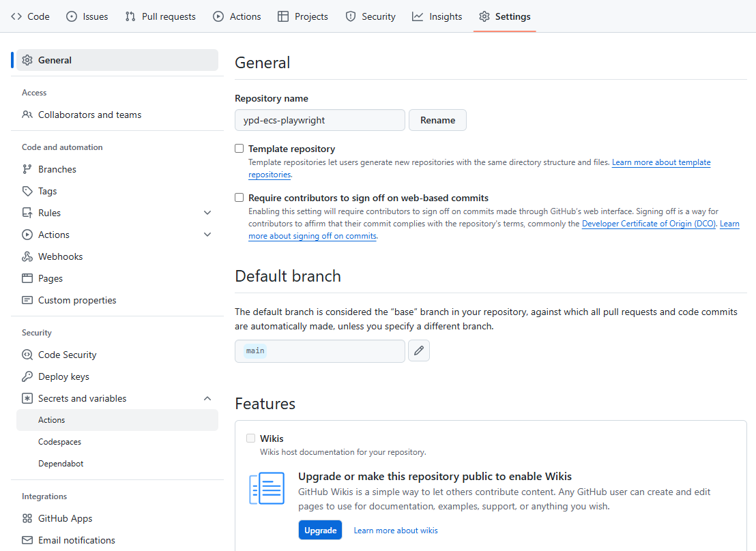Click the Insights graph icon

(418, 16)
